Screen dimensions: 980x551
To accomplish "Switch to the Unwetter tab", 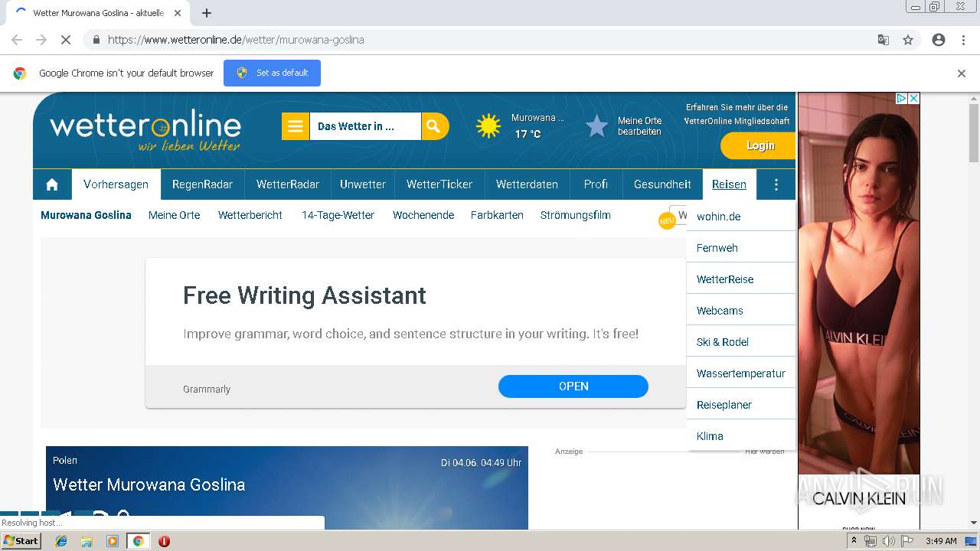I will tap(363, 184).
